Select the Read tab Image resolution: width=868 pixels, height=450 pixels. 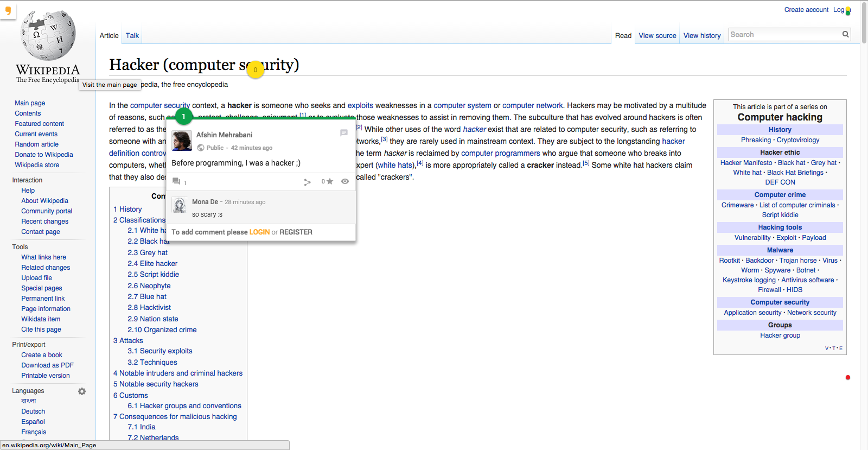coord(623,36)
